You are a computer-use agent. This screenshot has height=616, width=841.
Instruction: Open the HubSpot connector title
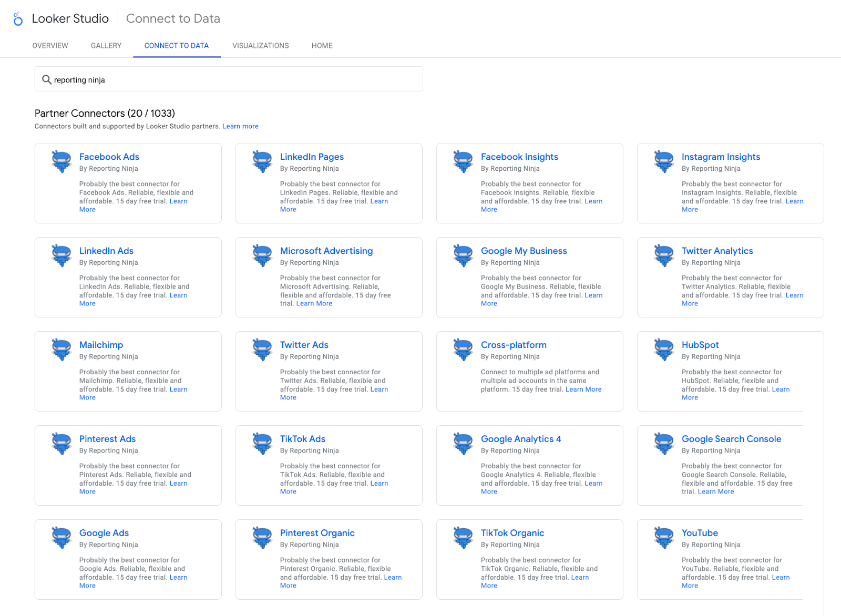click(x=700, y=345)
